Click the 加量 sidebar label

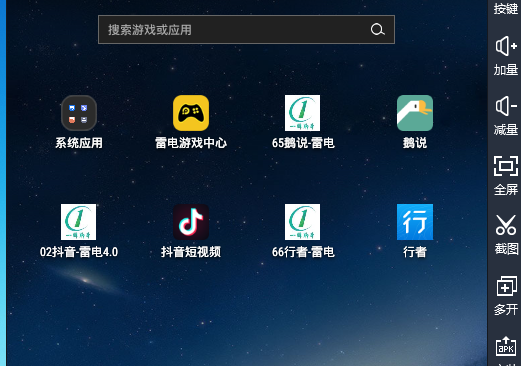click(506, 70)
